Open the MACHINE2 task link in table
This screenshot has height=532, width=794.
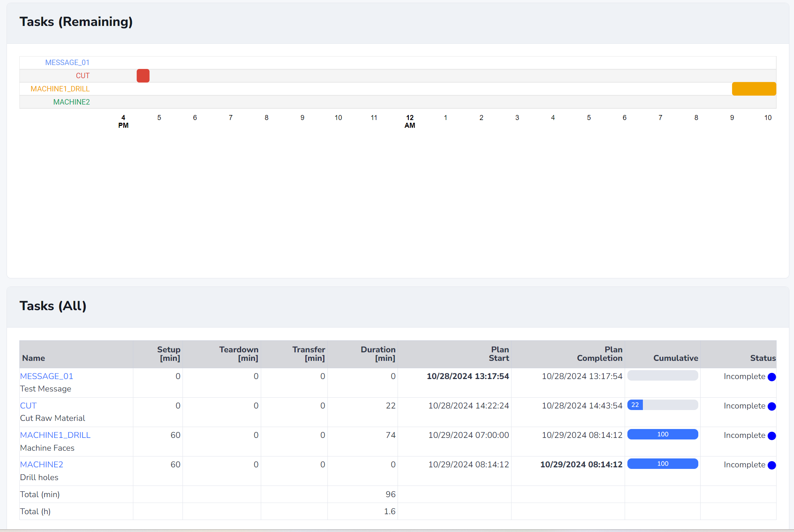click(41, 464)
